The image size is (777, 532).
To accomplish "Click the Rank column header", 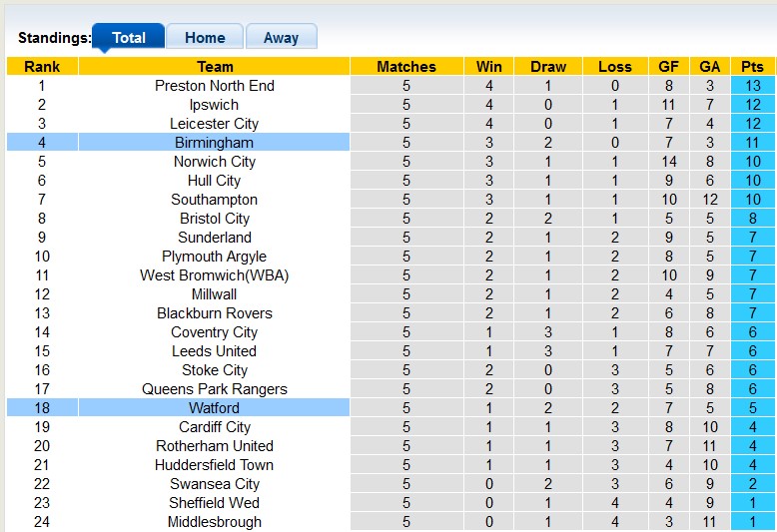I will pyautogui.click(x=42, y=67).
